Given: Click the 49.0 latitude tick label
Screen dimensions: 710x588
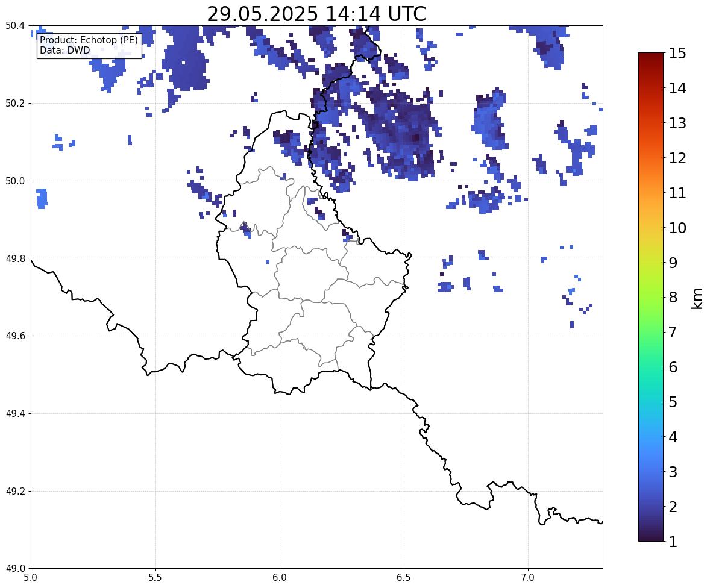Looking at the screenshot, I should [14, 569].
